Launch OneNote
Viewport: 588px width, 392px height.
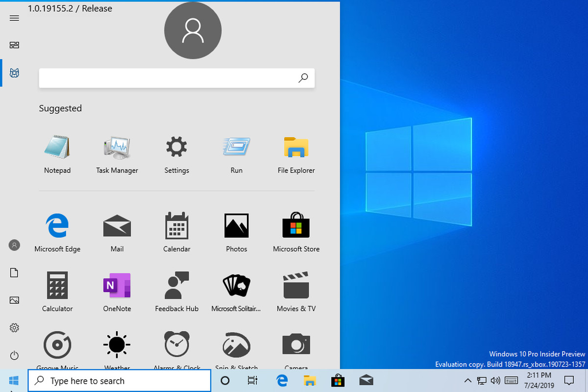point(117,291)
